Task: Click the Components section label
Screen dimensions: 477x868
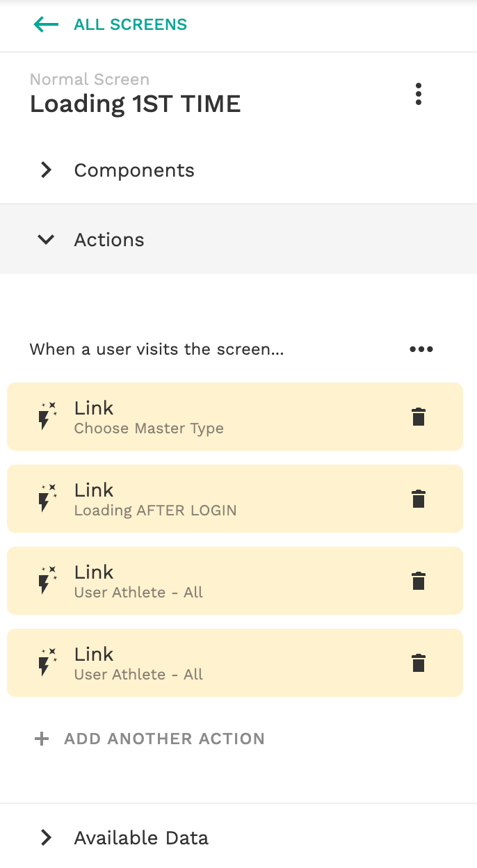Action: (134, 170)
